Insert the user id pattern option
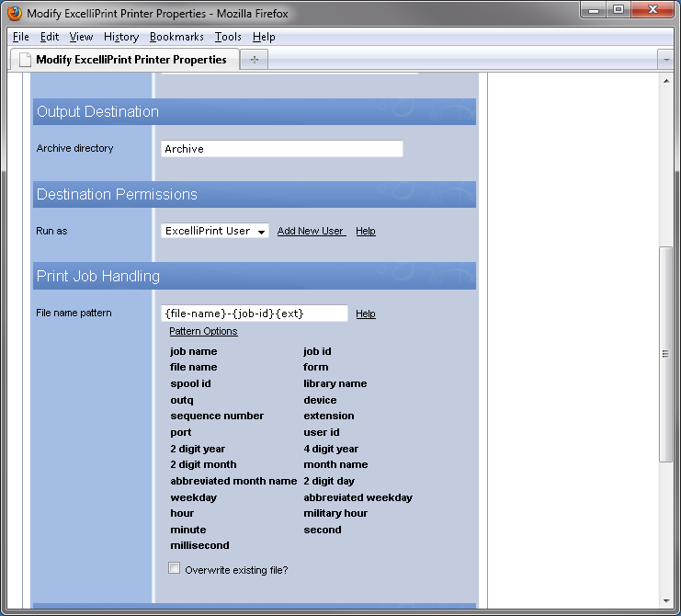 click(322, 432)
